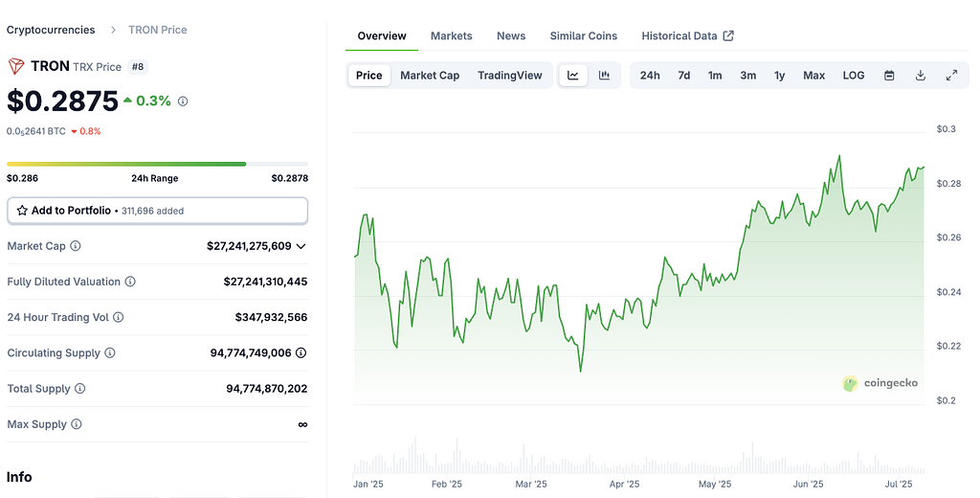Viewport: 980px width, 498px height.
Task: Switch to Similar Coins tab
Action: tap(583, 35)
